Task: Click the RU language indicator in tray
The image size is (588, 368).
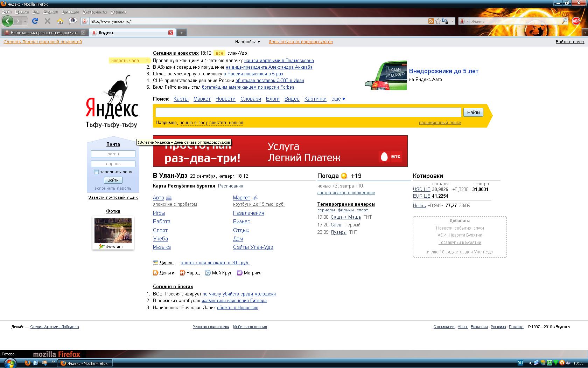Action: [520, 363]
